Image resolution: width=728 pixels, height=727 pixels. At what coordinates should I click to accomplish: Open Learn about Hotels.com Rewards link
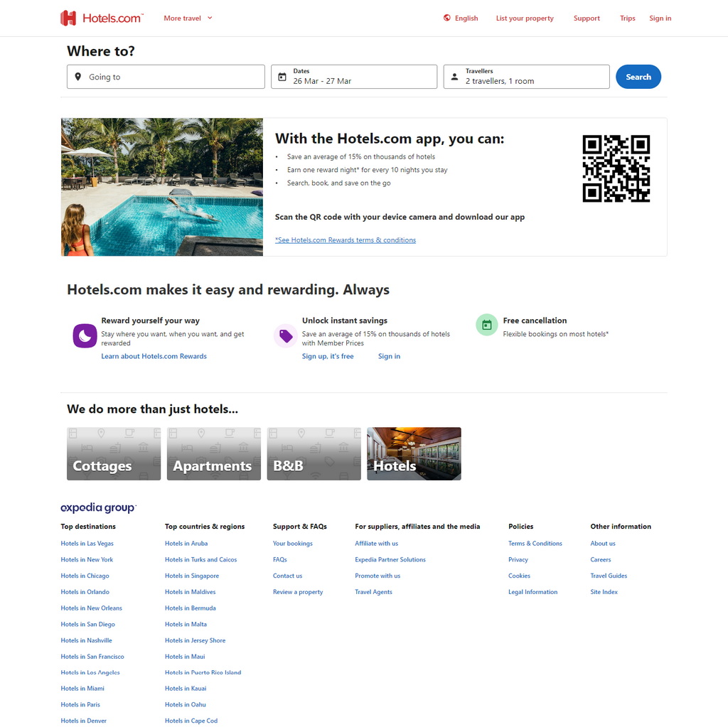[x=154, y=356]
